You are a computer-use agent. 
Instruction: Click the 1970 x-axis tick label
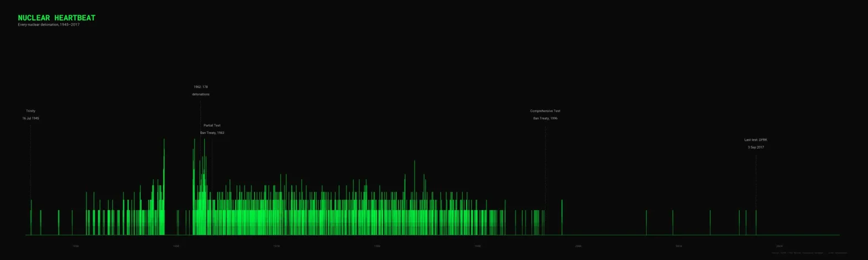[x=276, y=246]
